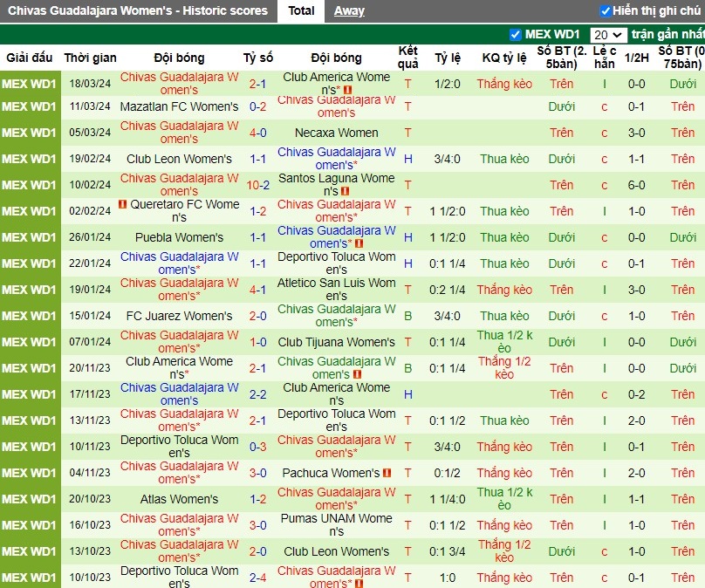Click result letter H in 22/01/24 row
This screenshot has height=588, width=705.
coord(407,263)
